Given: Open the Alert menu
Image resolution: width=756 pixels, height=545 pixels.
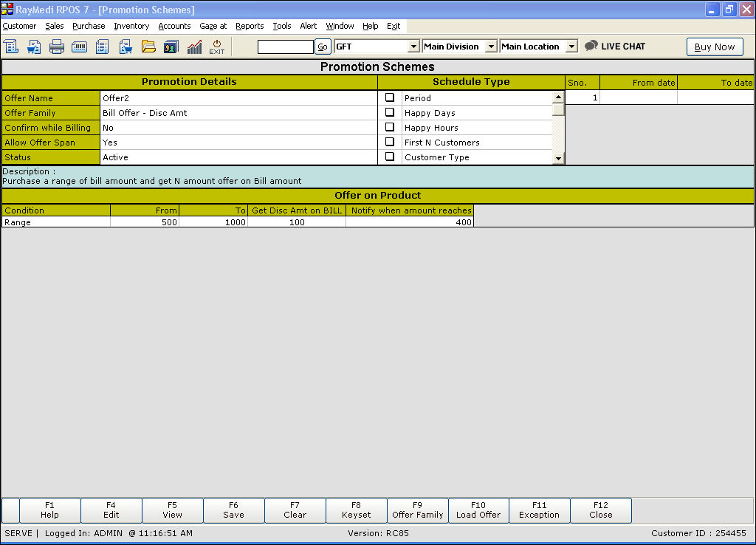Looking at the screenshot, I should pos(309,26).
